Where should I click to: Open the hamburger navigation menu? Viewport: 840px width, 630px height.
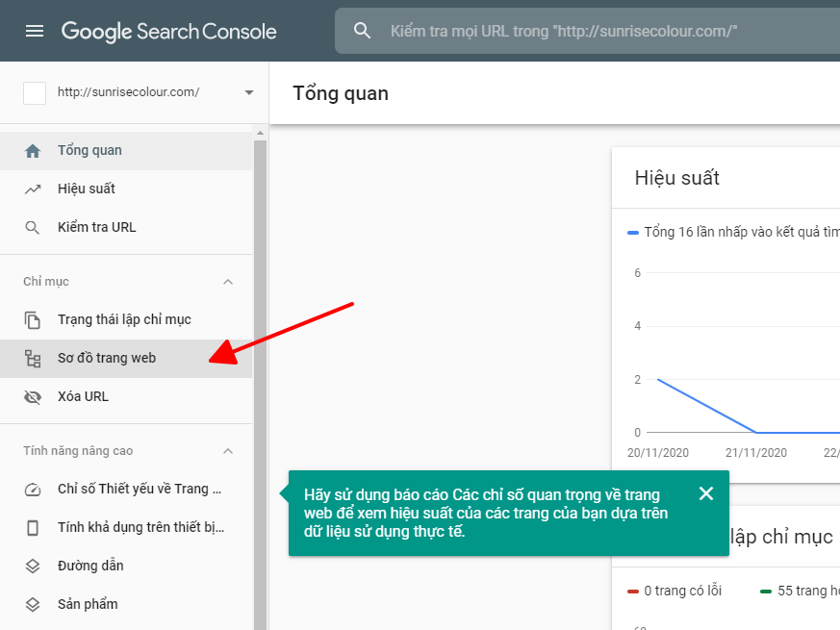(35, 31)
